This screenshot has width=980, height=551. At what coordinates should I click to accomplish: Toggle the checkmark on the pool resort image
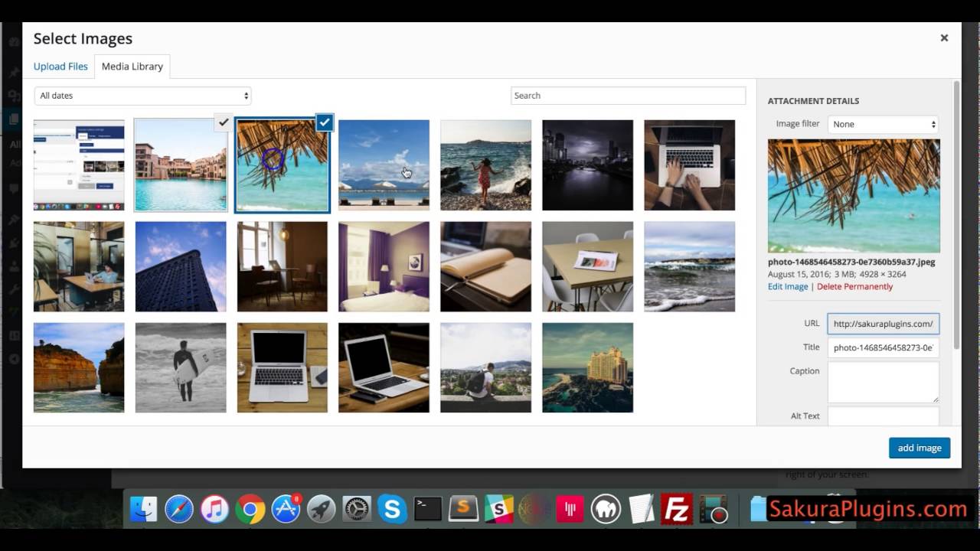point(223,122)
